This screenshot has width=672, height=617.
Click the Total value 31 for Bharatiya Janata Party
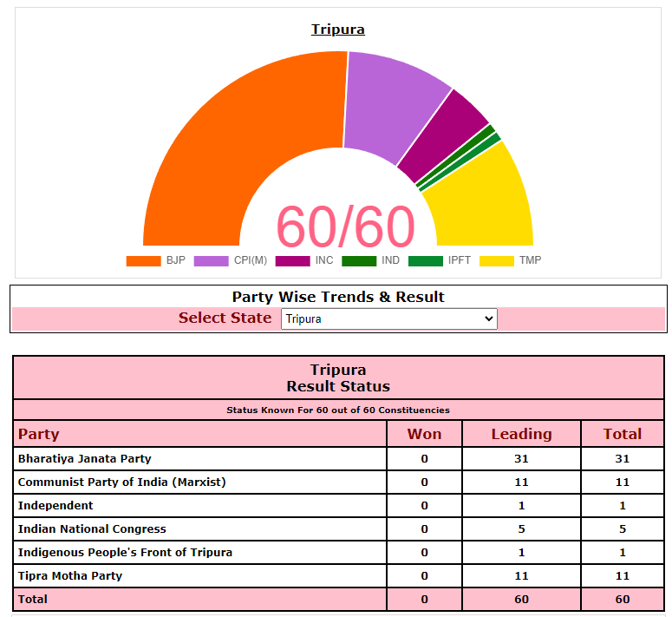pyautogui.click(x=623, y=459)
